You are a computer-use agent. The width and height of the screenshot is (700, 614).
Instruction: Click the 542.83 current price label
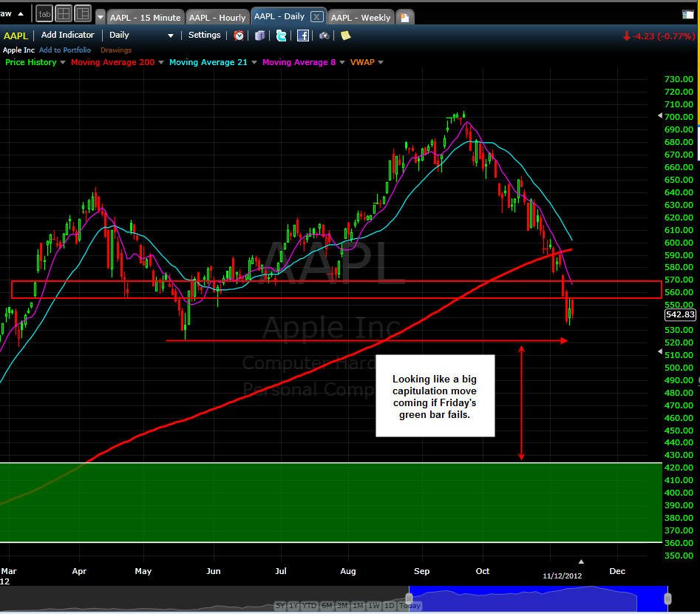pyautogui.click(x=680, y=314)
